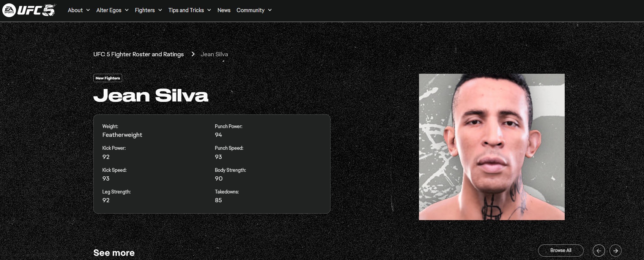Expand the Tips and Tricks chevron
Image resolution: width=644 pixels, height=260 pixels.
pyautogui.click(x=209, y=10)
